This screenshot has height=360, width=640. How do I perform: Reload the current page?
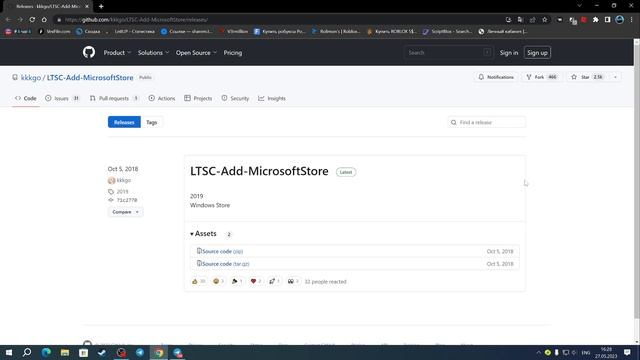pyautogui.click(x=32, y=20)
